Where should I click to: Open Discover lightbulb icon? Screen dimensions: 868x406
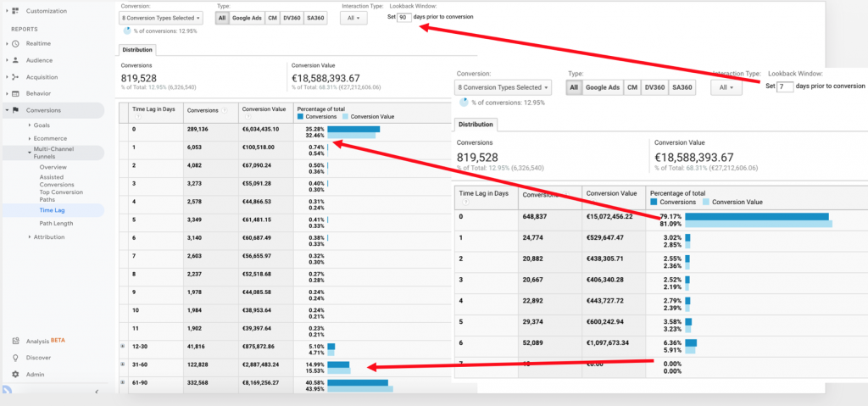click(x=15, y=358)
